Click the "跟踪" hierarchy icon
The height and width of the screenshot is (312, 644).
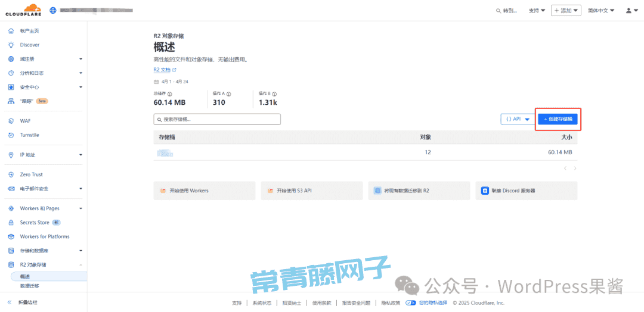pyautogui.click(x=11, y=101)
